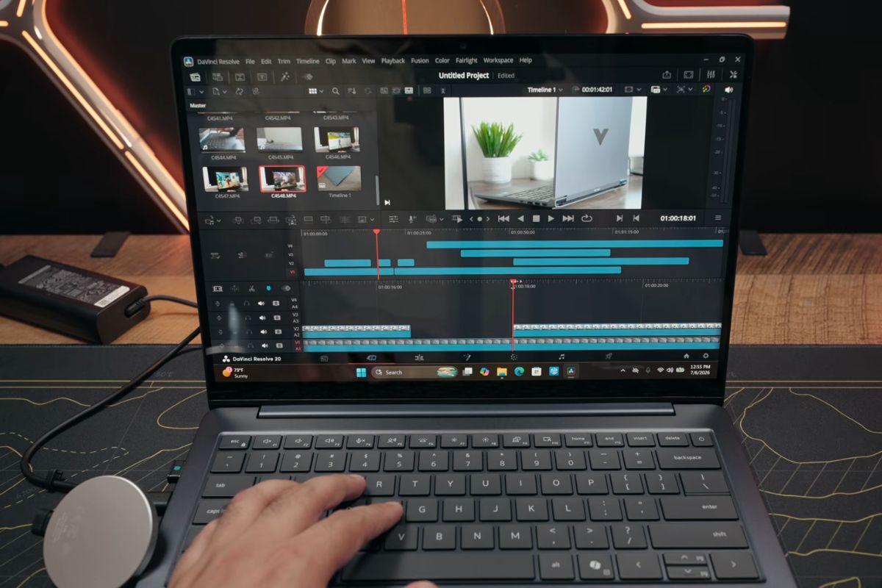
Task: Open the Transitions panel icon
Action: [240, 76]
